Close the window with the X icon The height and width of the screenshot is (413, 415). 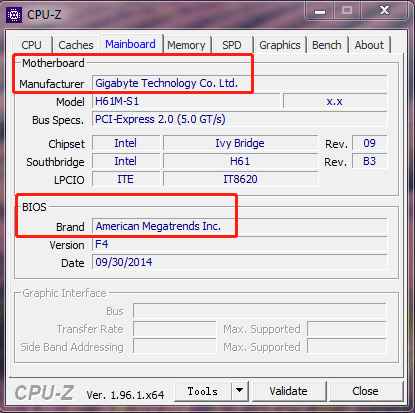[x=384, y=11]
